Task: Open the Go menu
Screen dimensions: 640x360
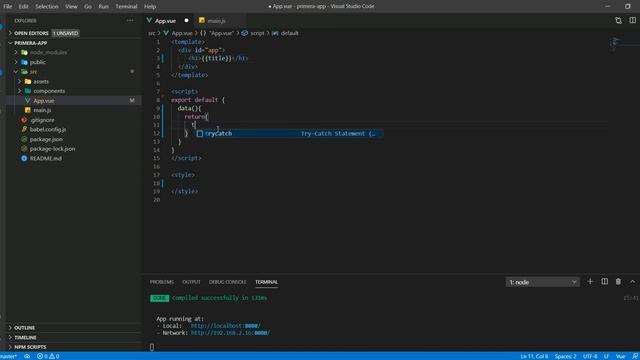Action: [88, 7]
